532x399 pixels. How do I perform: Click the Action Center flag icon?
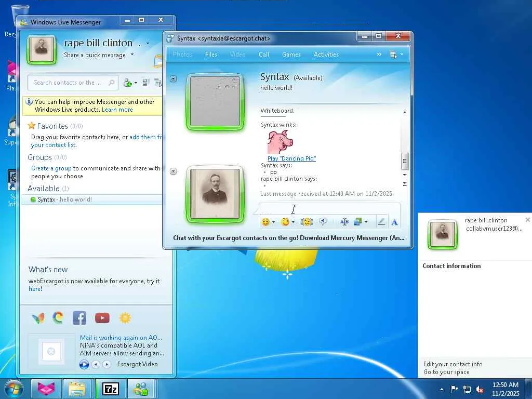[x=454, y=389]
